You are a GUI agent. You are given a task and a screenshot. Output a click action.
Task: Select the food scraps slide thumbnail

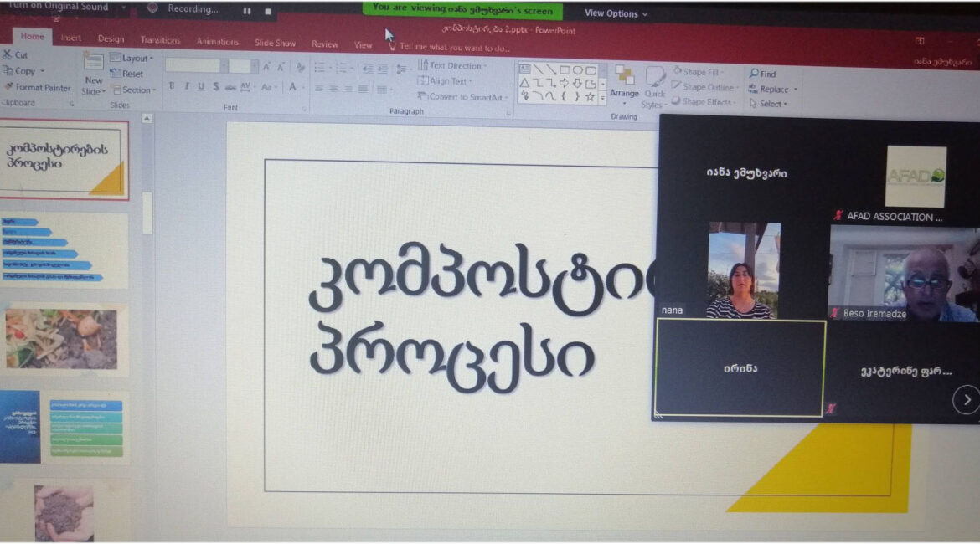66,339
